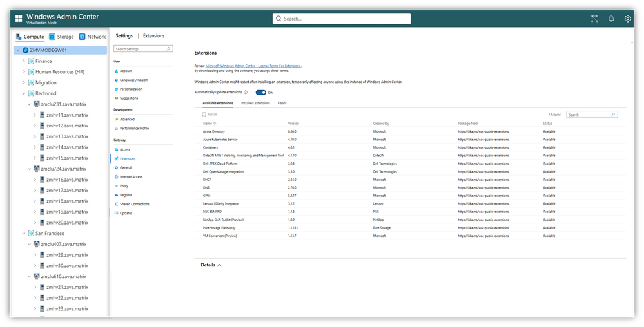This screenshot has width=644, height=327.
Task: Sort by the Version column header
Action: 293,123
